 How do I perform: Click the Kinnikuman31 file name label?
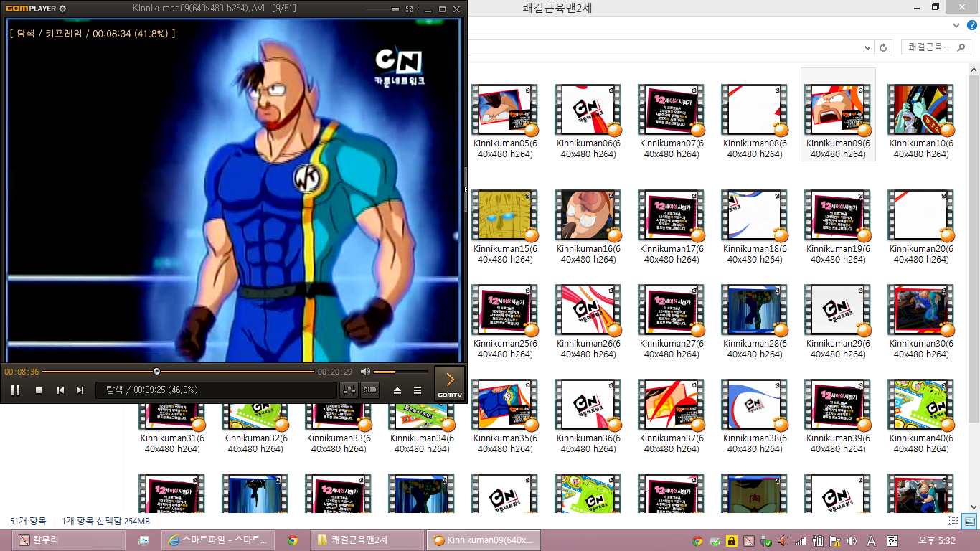(x=171, y=443)
